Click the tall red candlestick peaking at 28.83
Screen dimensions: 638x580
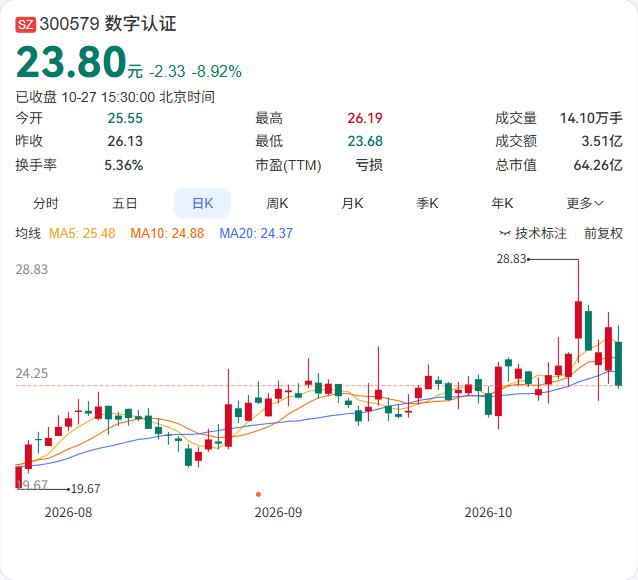coord(578,320)
